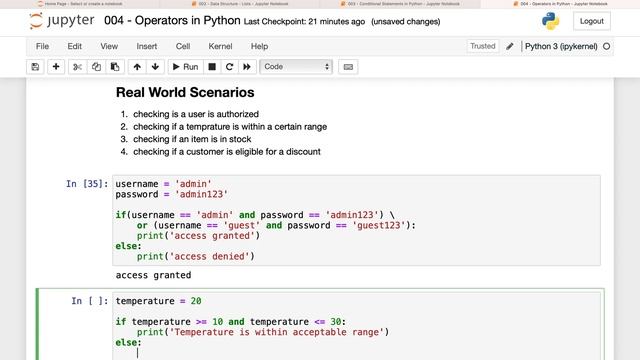Run the selected cell

point(185,67)
